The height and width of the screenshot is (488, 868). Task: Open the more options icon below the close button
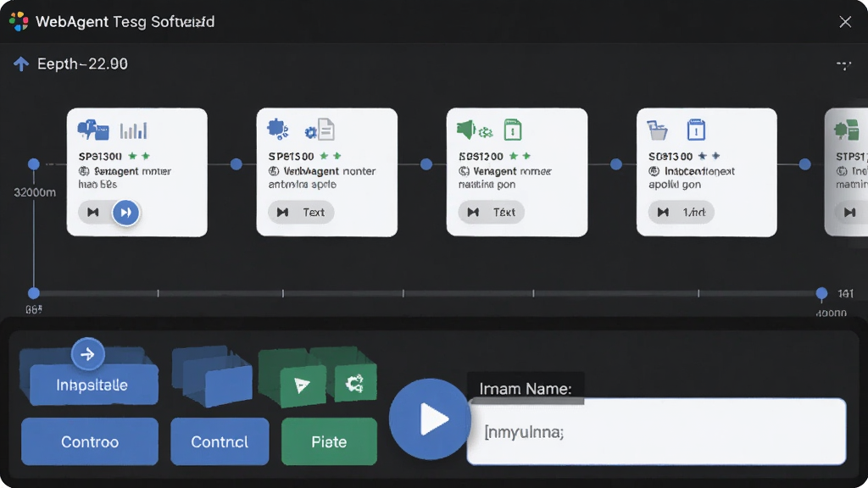(x=843, y=64)
